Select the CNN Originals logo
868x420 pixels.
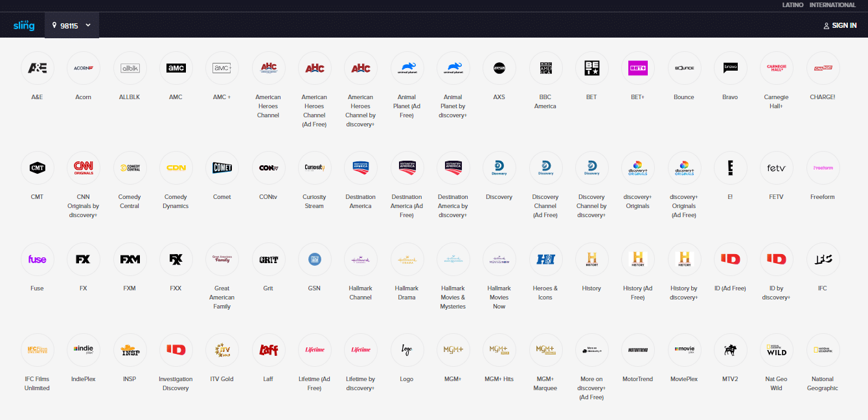pos(84,168)
